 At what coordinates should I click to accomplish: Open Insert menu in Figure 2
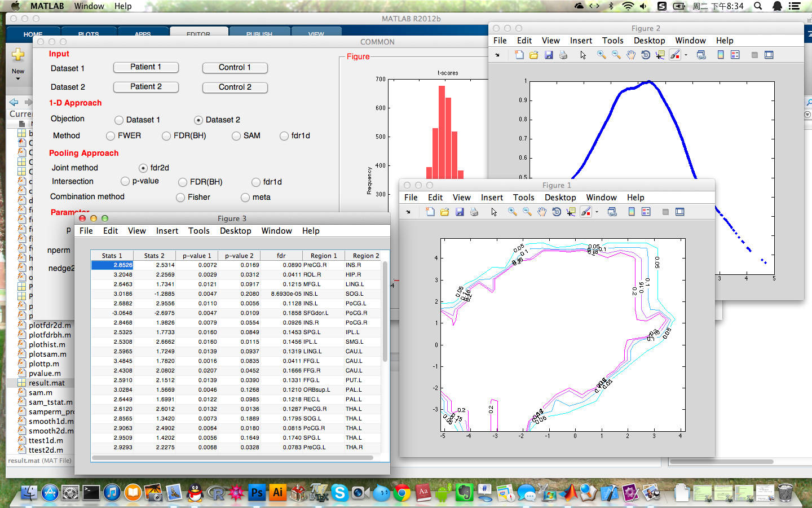pos(580,41)
